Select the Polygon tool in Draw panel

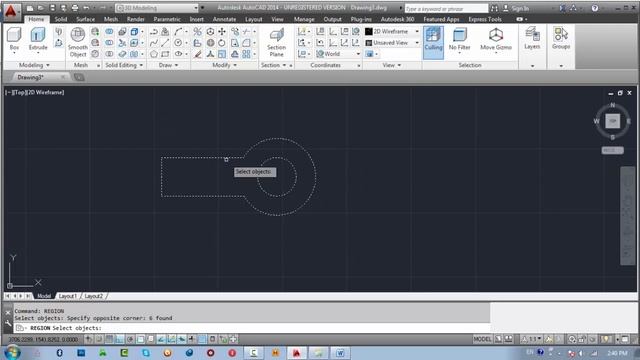pyautogui.click(x=153, y=54)
